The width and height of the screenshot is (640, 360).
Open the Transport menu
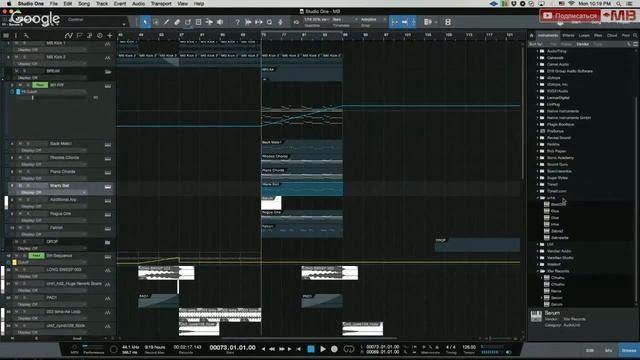[161, 4]
